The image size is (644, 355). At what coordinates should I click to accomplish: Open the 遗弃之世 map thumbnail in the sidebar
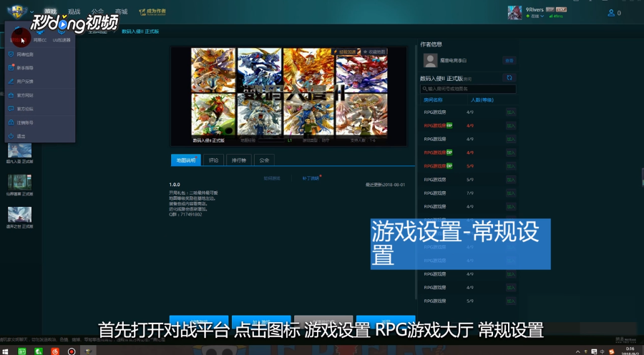click(19, 215)
